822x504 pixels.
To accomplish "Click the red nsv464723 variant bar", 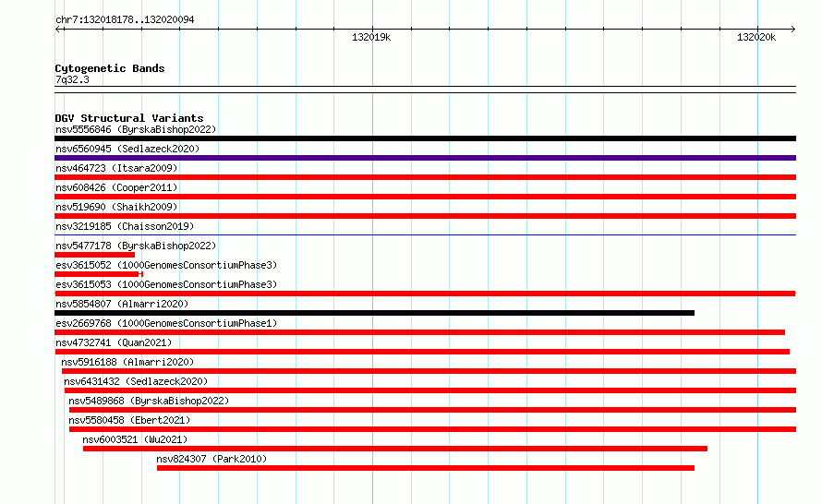I will point(425,177).
